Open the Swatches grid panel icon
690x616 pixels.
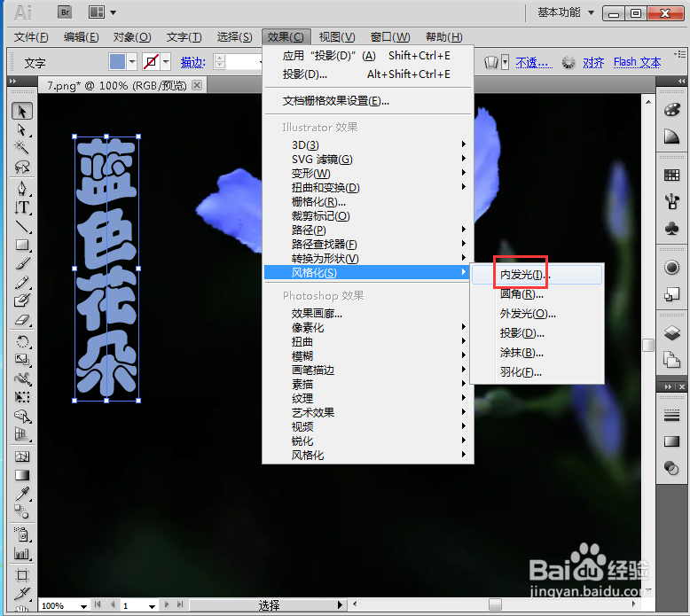671,175
